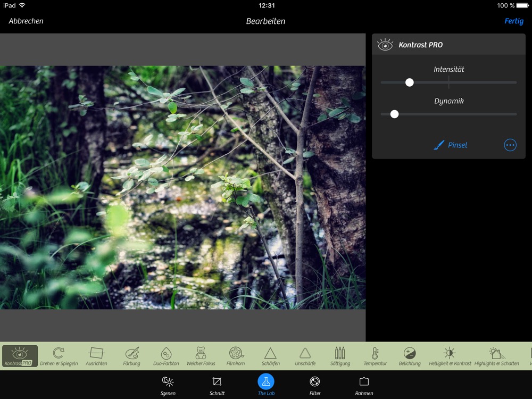532x399 pixels.
Task: Switch to the Schnitt crop tab
Action: [217, 385]
